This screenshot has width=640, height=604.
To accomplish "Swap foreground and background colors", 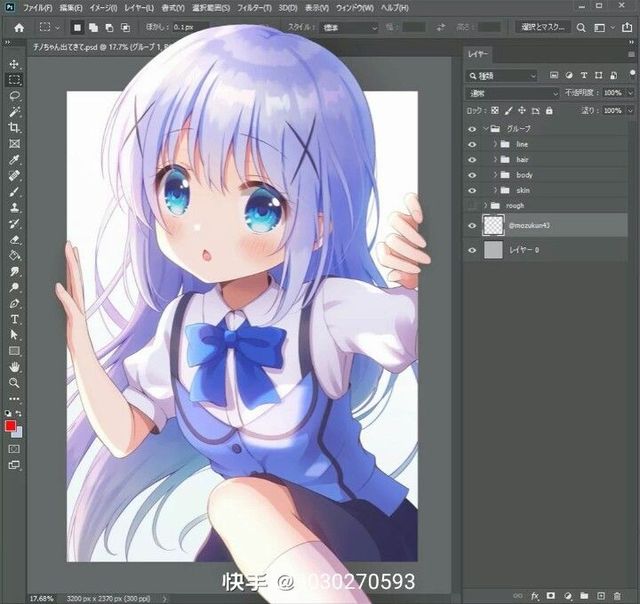I will point(19,413).
